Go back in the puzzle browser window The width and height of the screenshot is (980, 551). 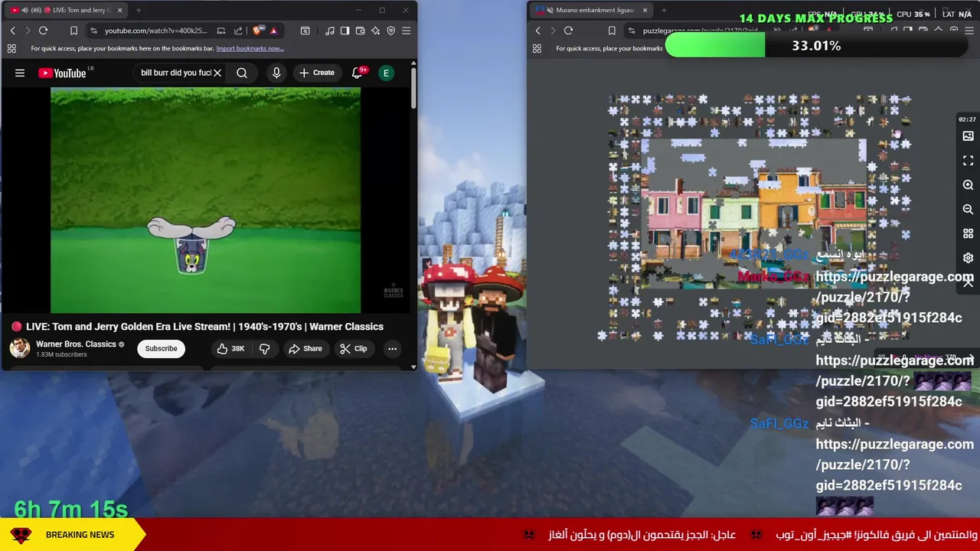click(537, 31)
